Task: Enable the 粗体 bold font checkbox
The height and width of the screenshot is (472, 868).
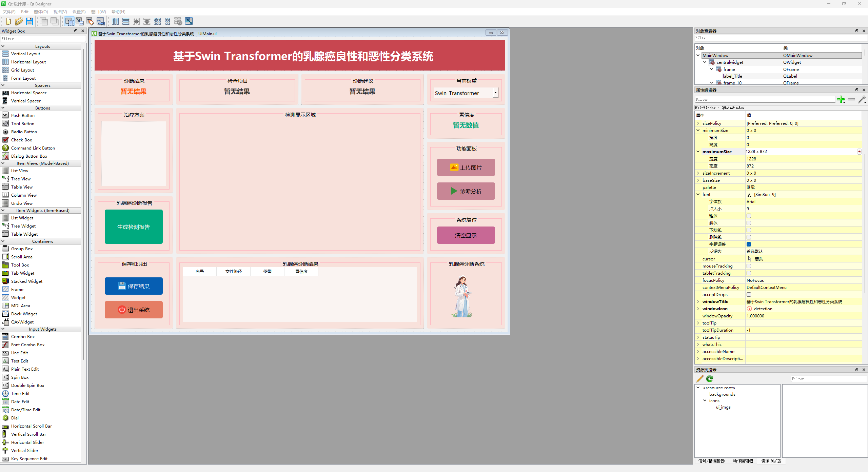Action: point(749,216)
